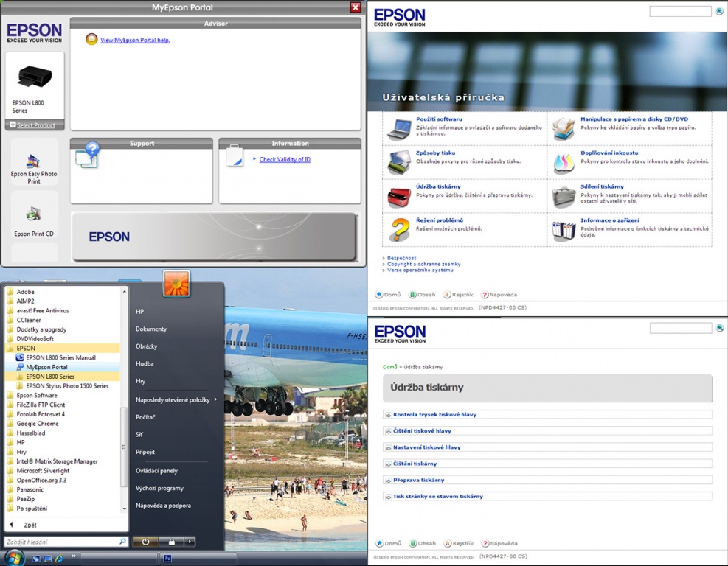Screen dimensions: 728x566
Task: Click the question mark icon for Řešení problémů
Action: pos(399,230)
